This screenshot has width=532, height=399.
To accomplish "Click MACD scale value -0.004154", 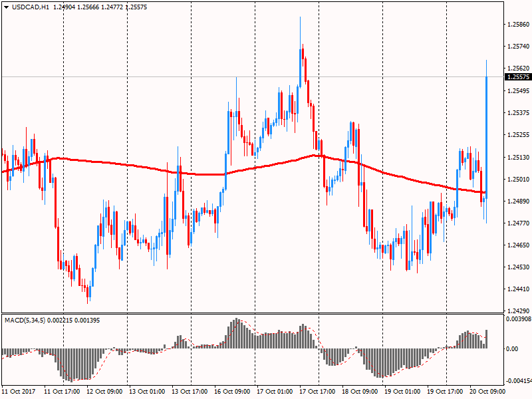I will (x=519, y=380).
